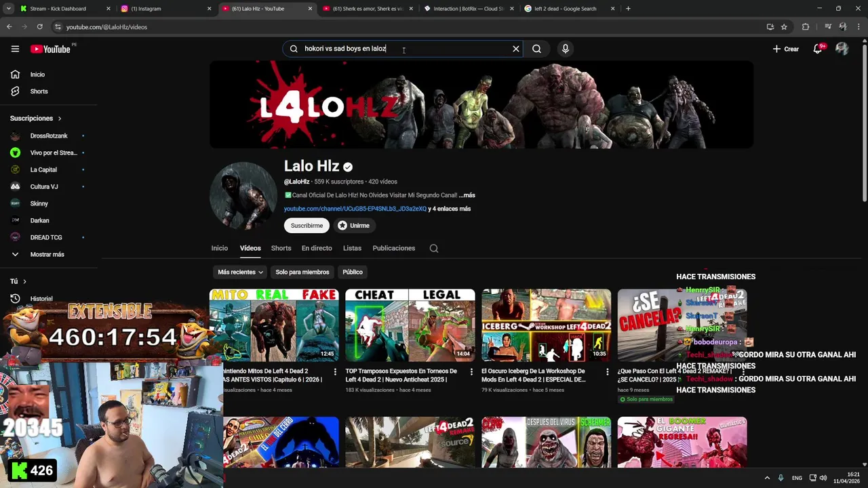Click the magnifier search button

[x=536, y=49]
